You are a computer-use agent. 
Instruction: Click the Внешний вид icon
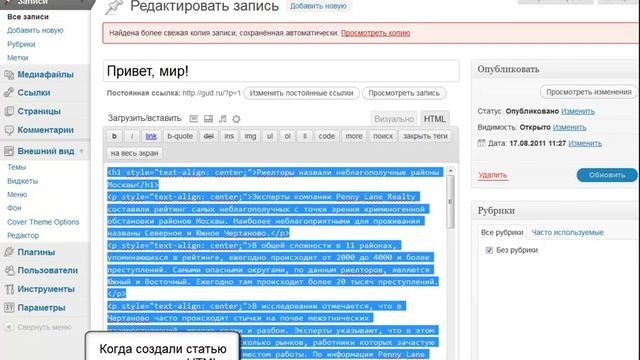[9, 151]
